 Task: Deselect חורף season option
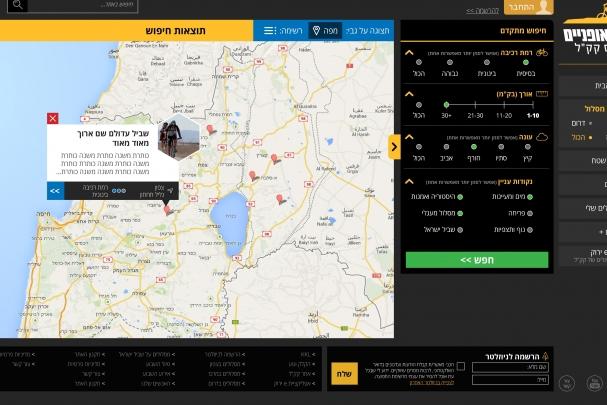click(x=474, y=147)
